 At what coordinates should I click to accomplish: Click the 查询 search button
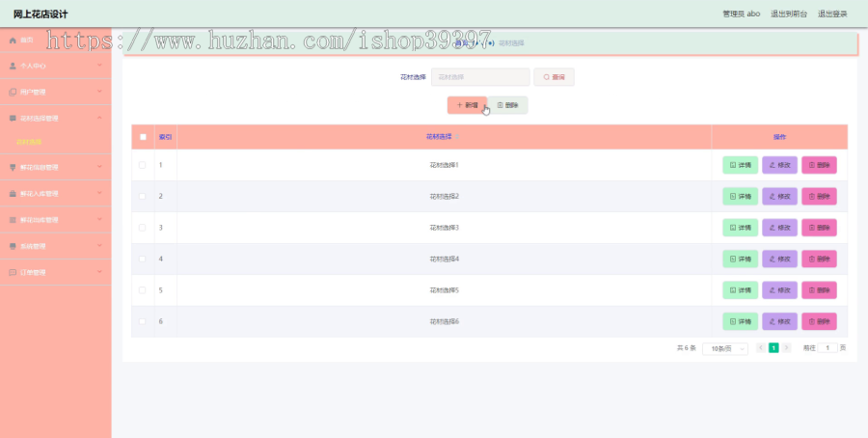point(554,77)
